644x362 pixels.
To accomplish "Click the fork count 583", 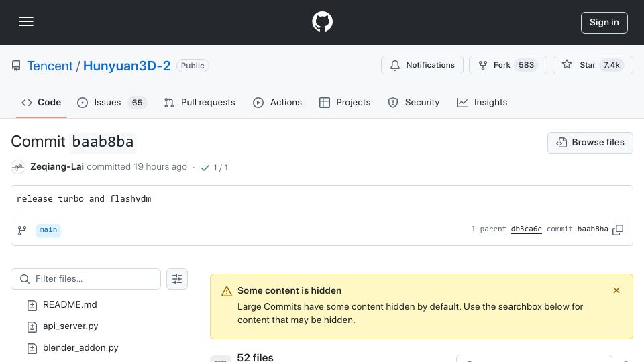I will click(526, 65).
